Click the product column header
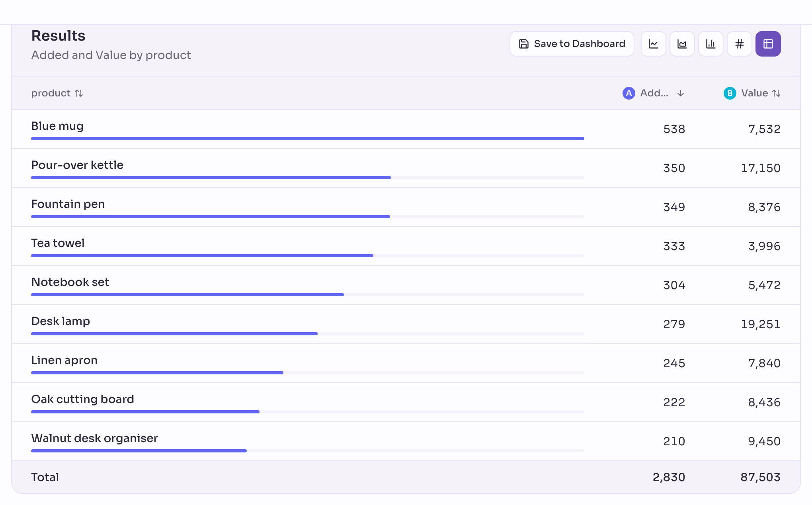 51,93
